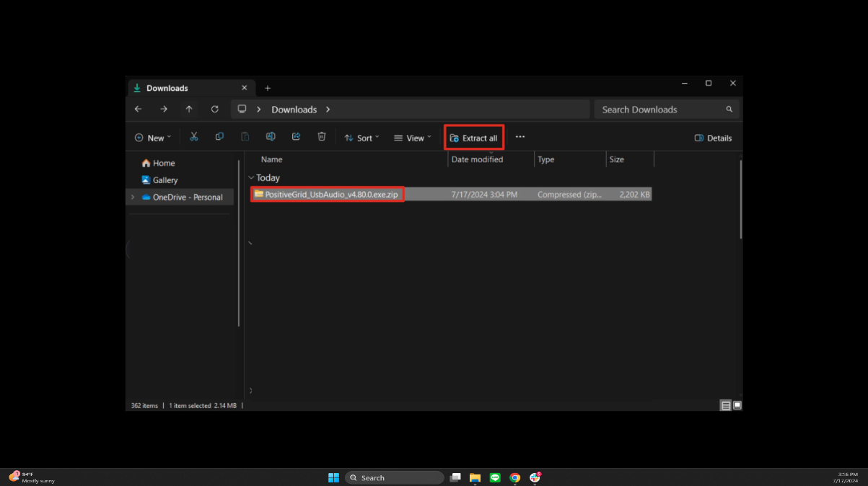Expand the OneDrive - Personal tree node
Image resolution: width=868 pixels, height=486 pixels.
132,197
